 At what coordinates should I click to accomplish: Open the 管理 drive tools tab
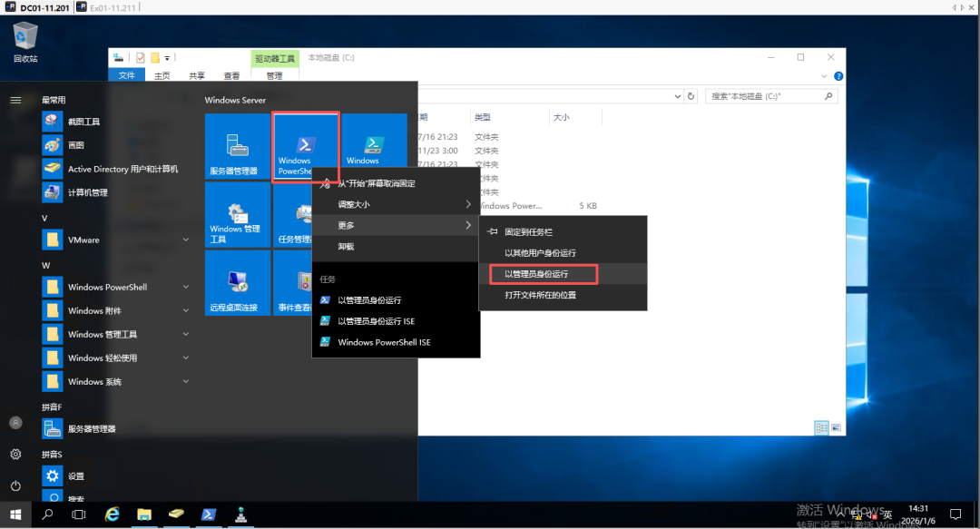274,75
